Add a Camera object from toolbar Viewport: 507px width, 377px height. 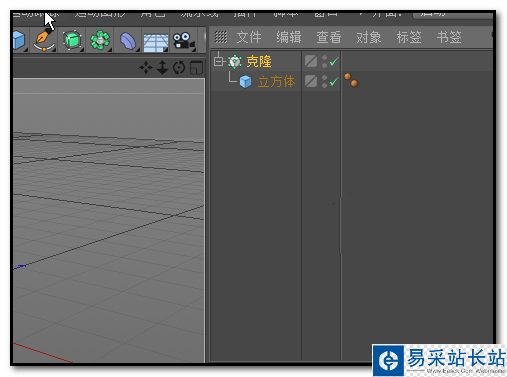coord(183,41)
